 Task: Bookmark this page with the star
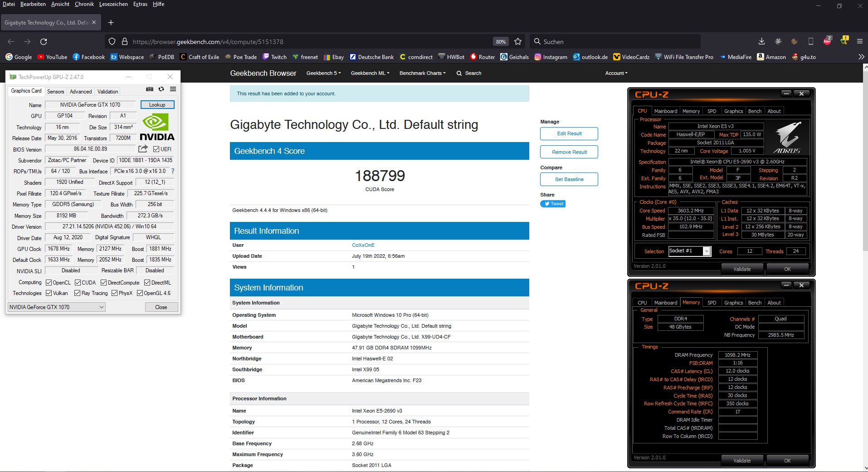[x=518, y=41]
